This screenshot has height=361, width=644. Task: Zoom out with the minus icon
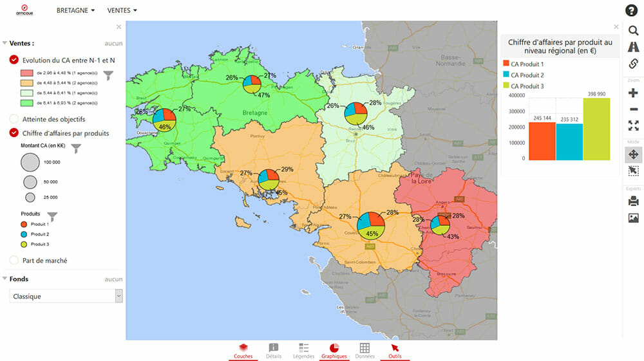(x=633, y=109)
